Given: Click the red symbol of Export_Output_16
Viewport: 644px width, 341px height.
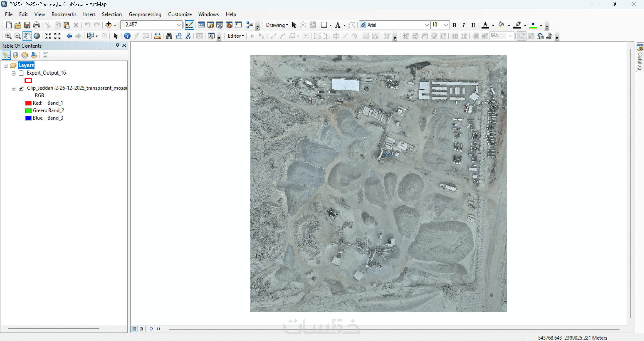Looking at the screenshot, I should coord(28,81).
